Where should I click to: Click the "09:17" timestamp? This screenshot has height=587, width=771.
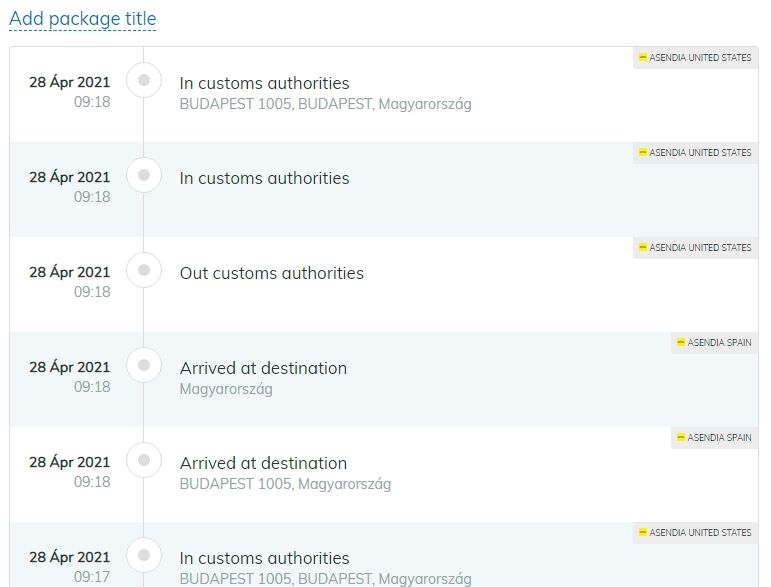(x=92, y=577)
